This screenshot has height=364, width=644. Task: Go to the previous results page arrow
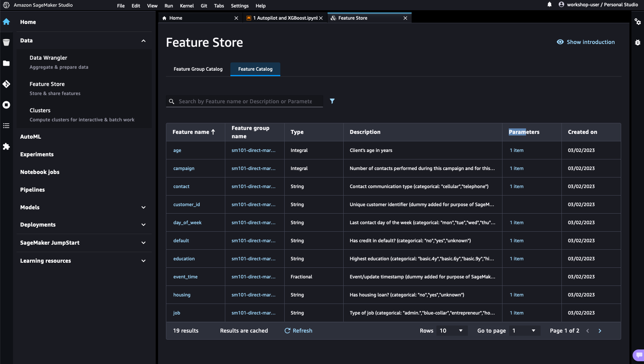pyautogui.click(x=588, y=331)
